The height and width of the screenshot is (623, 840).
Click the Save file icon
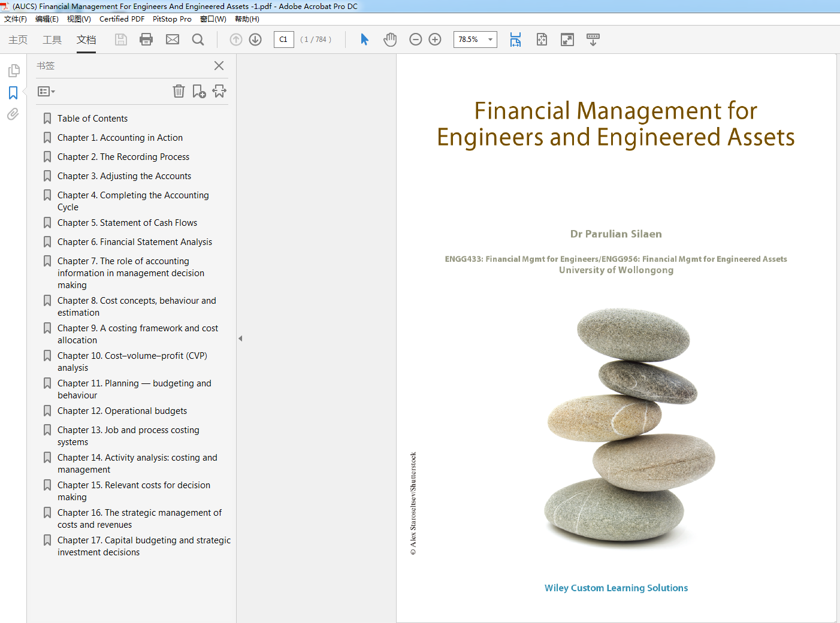point(121,40)
